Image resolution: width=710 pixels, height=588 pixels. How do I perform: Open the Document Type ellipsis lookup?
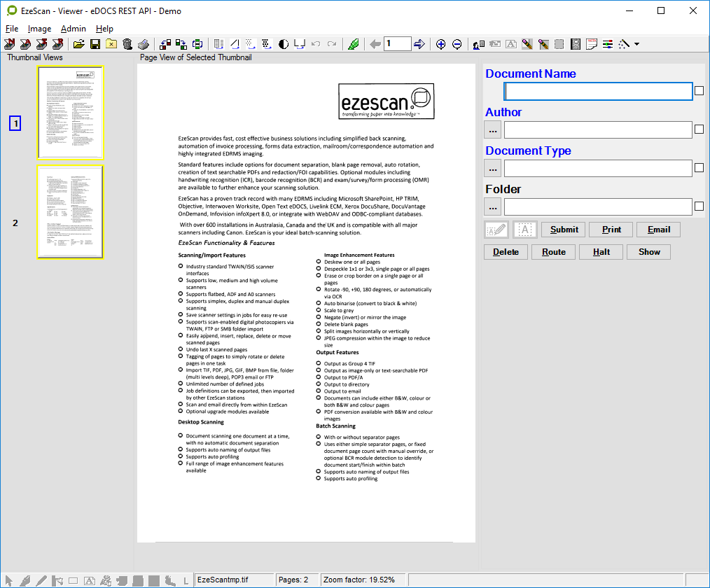(x=493, y=168)
